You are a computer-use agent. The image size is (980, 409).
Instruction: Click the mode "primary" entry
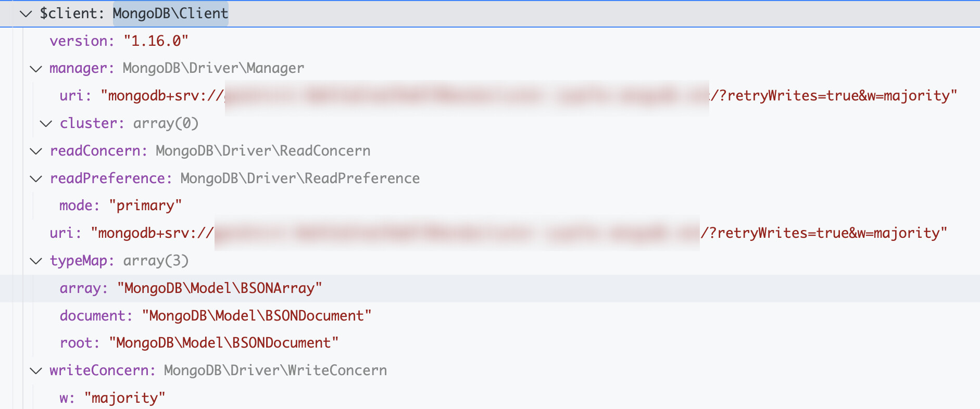[120, 206]
